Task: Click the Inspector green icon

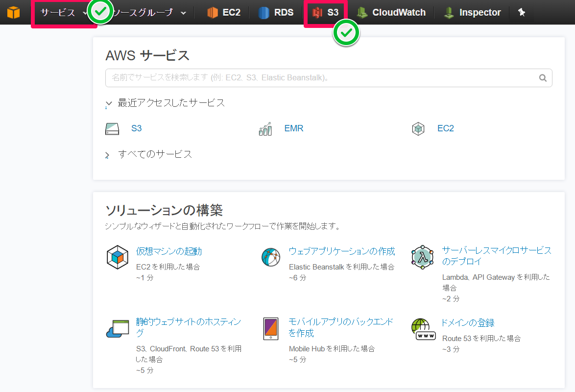Action: point(449,12)
